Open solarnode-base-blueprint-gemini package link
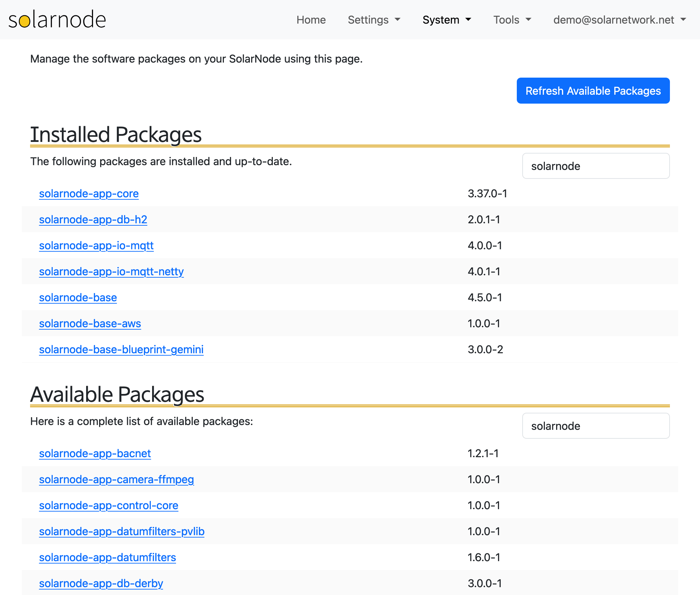This screenshot has width=700, height=595. click(x=121, y=349)
